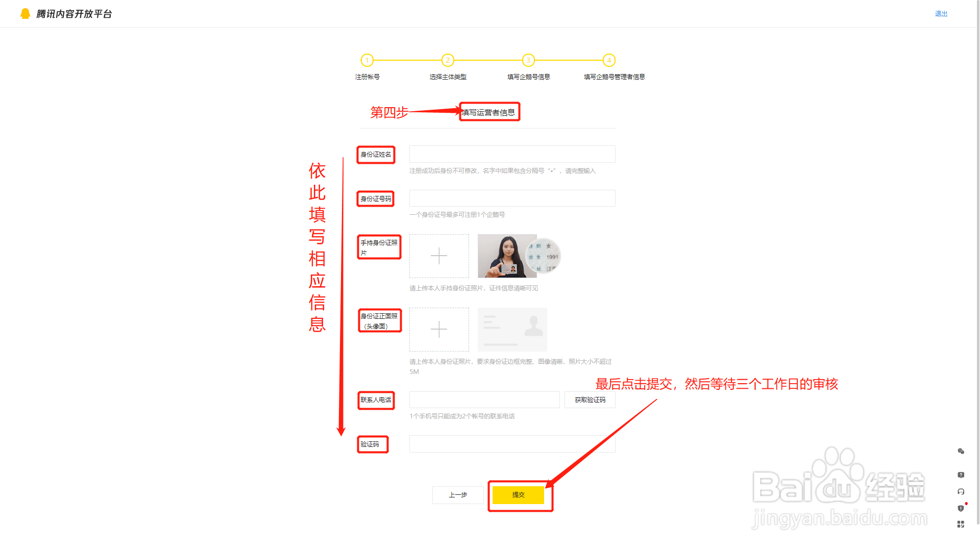The height and width of the screenshot is (551, 980).
Task: Select step 2 选择主体类型 circle
Action: (x=448, y=60)
